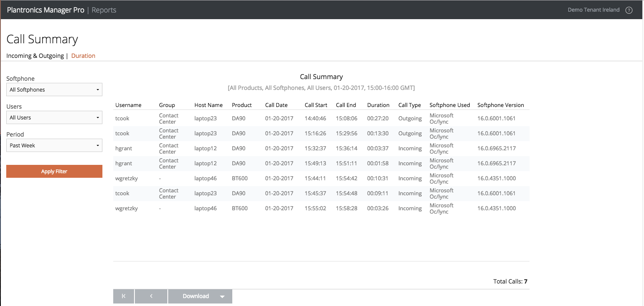This screenshot has width=644, height=306.
Task: Sort by Softphone Used column header
Action: coord(450,105)
